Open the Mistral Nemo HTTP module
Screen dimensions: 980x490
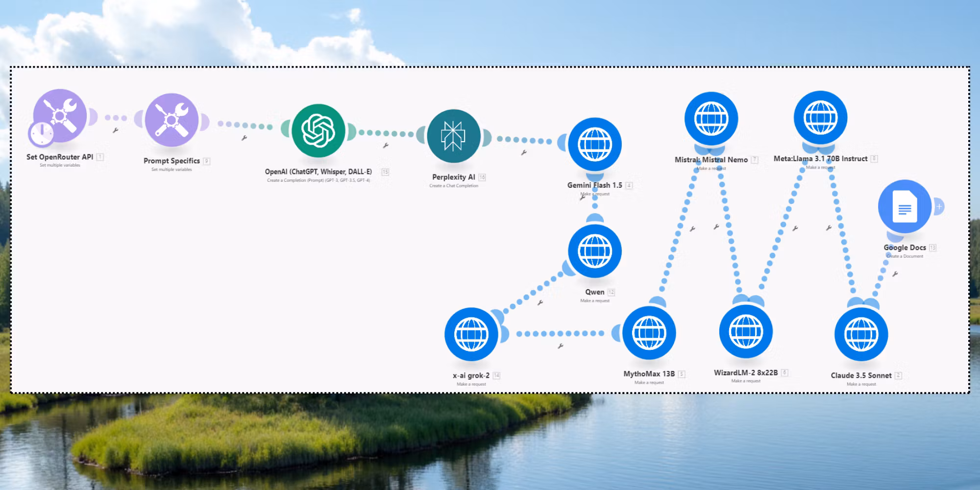tap(711, 119)
